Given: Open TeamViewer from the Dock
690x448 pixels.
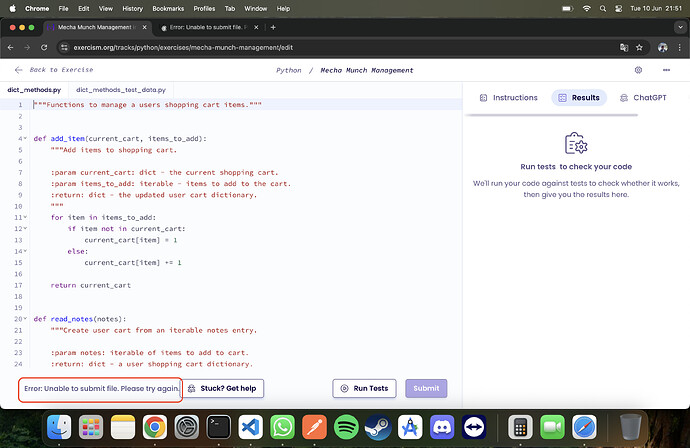Looking at the screenshot, I should [474, 427].
